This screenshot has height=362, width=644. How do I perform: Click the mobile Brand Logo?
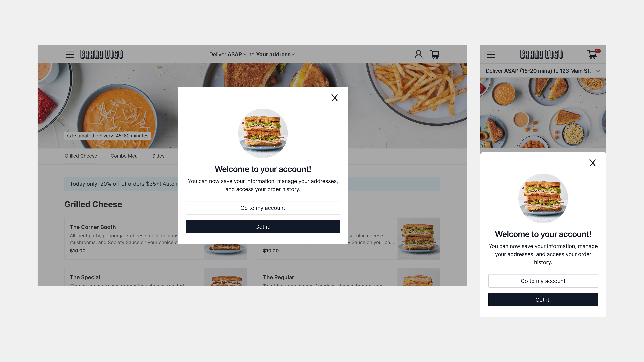click(542, 54)
